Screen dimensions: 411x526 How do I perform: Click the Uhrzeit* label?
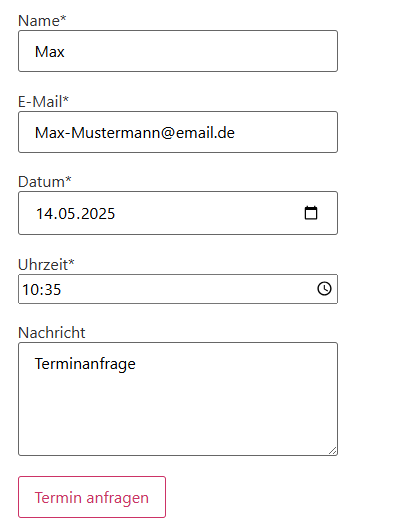tap(46, 265)
